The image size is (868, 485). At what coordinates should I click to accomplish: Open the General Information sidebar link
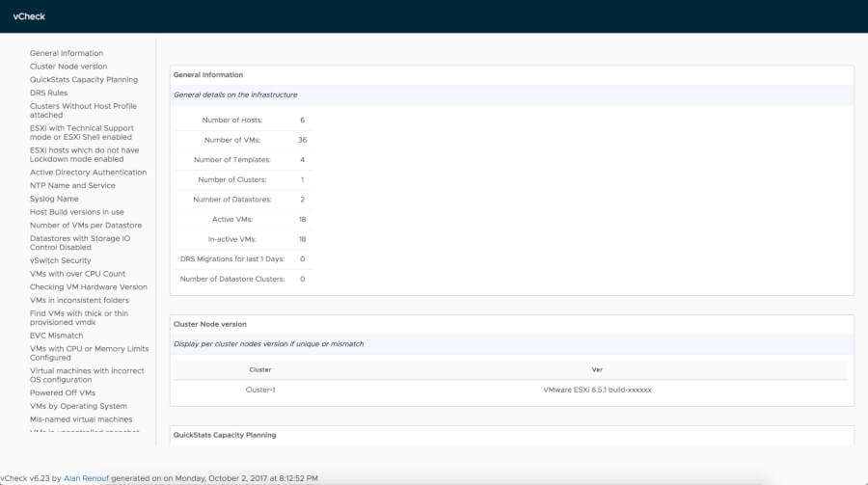pyautogui.click(x=67, y=53)
